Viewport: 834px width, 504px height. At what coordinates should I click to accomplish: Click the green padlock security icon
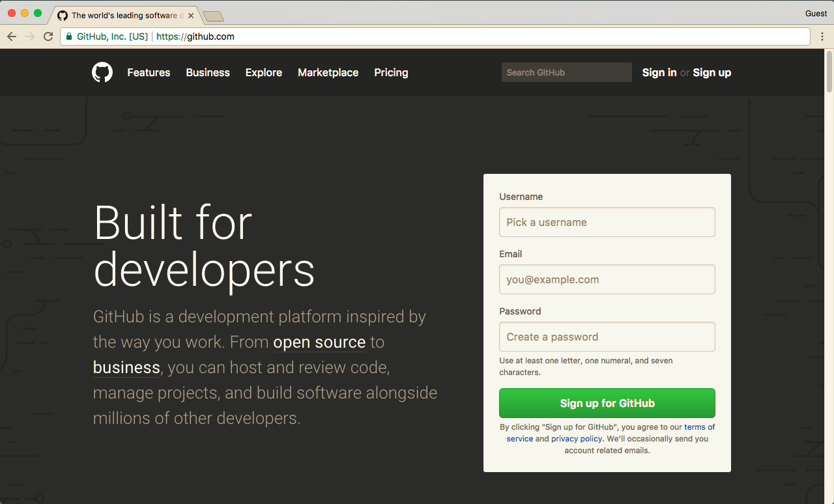point(69,36)
